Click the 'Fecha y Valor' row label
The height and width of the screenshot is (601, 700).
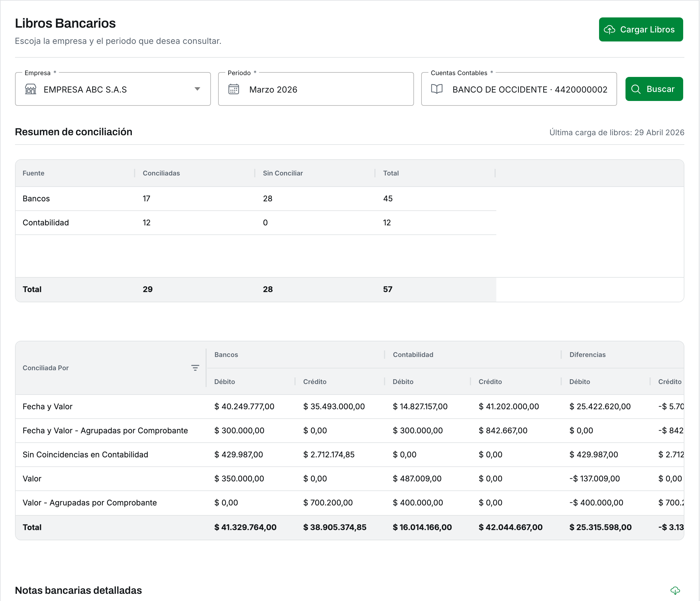[x=47, y=407]
